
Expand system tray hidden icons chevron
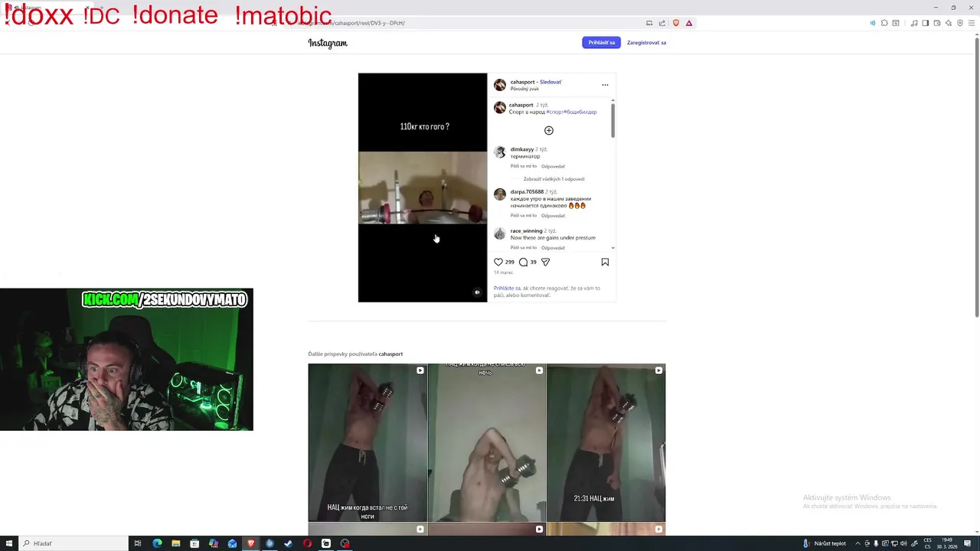(x=857, y=543)
